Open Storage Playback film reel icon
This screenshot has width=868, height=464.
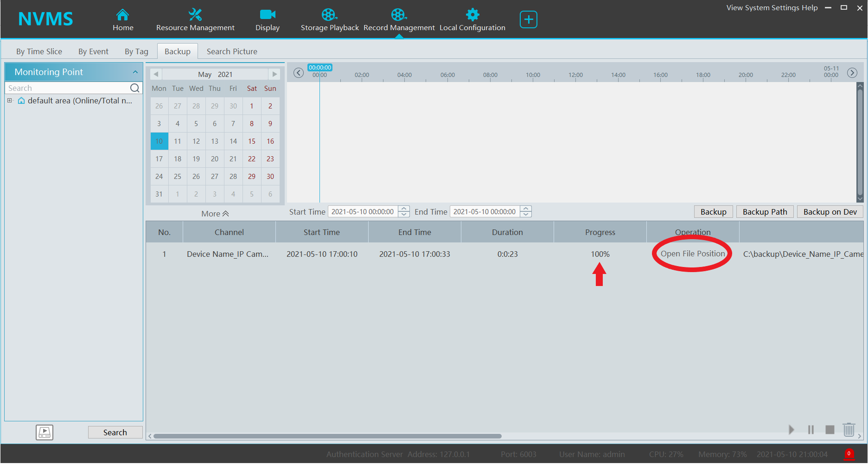[329, 15]
